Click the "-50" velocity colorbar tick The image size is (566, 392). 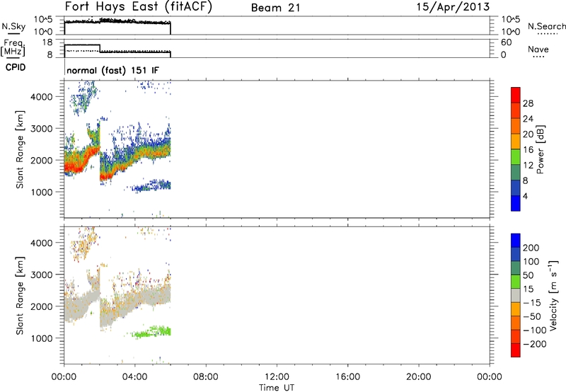click(x=532, y=316)
